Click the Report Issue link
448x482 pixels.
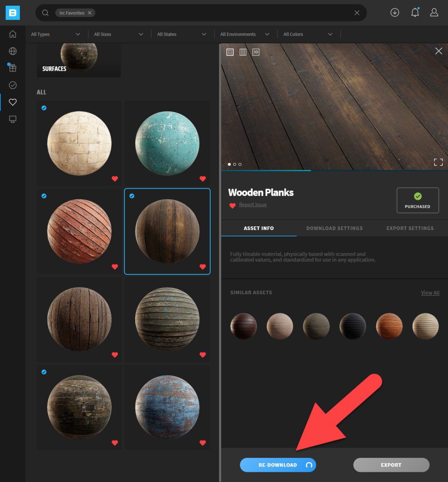click(x=253, y=205)
